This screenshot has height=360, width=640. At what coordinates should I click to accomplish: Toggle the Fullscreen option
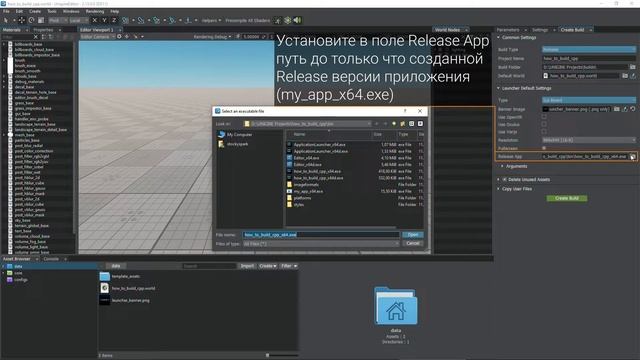(x=544, y=148)
